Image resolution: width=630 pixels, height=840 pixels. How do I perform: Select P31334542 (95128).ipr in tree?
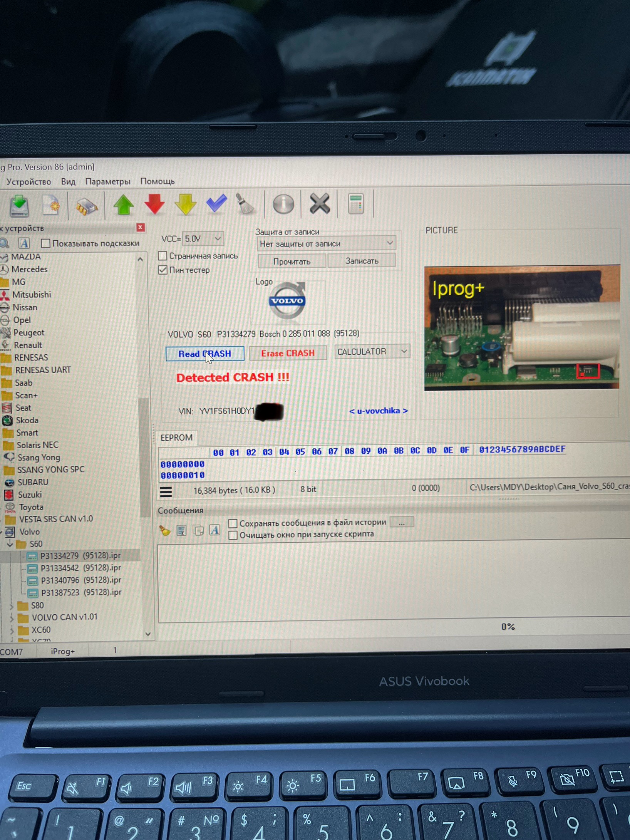pyautogui.click(x=80, y=568)
